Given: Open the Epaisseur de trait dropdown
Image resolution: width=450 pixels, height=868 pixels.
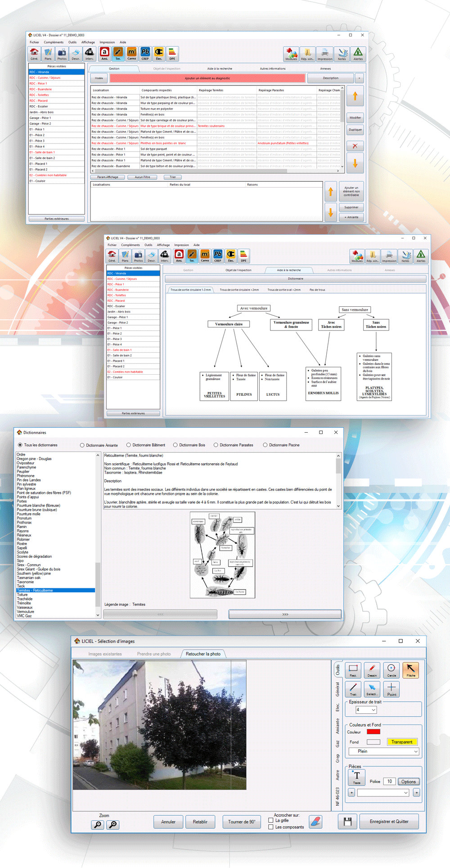Looking at the screenshot, I should (x=366, y=710).
